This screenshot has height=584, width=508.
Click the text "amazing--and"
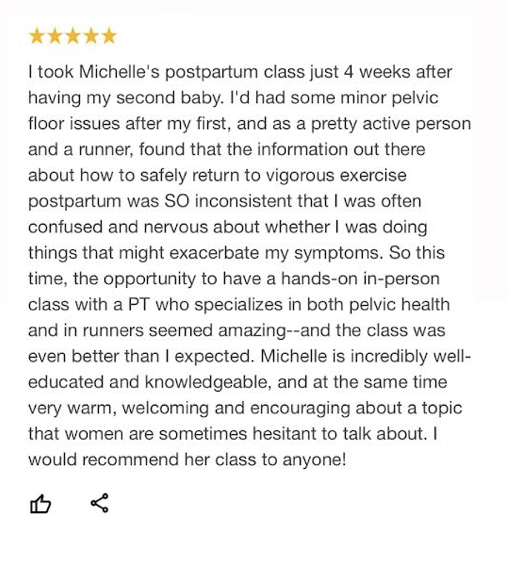coord(276,330)
